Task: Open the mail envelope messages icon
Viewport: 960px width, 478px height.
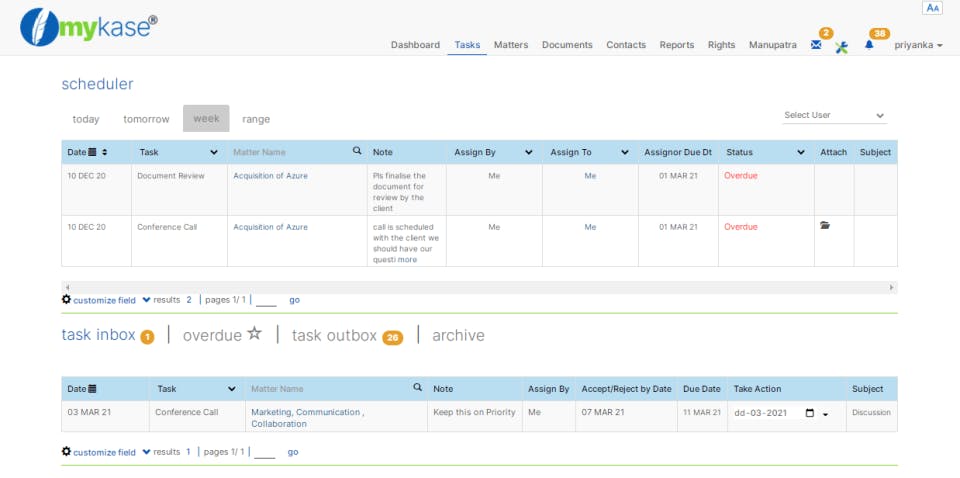Action: (816, 45)
